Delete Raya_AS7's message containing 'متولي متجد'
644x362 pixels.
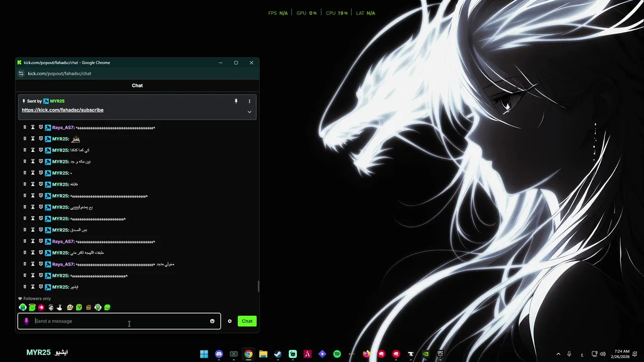coord(25,264)
